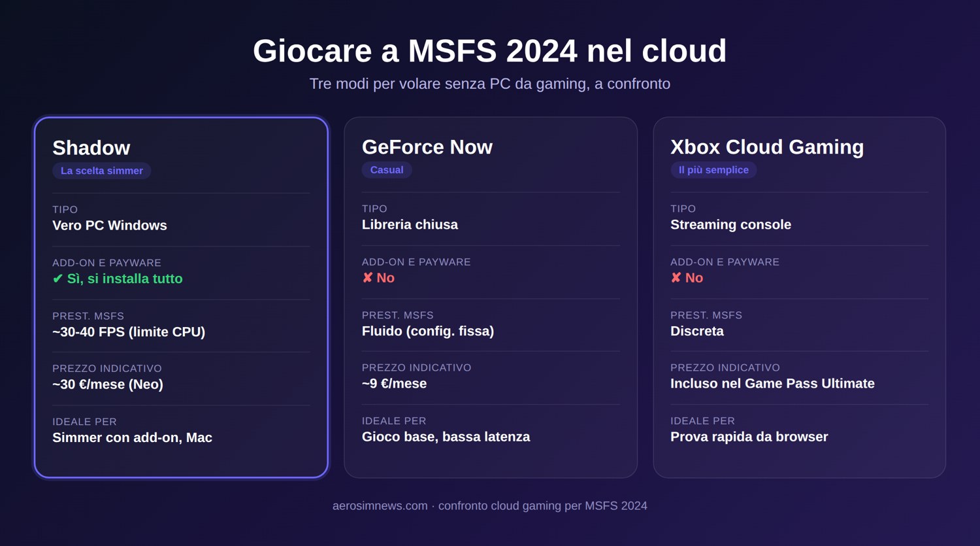This screenshot has height=546, width=980.
Task: Click 'IDEALE PER' label in Xbox card
Action: (702, 421)
